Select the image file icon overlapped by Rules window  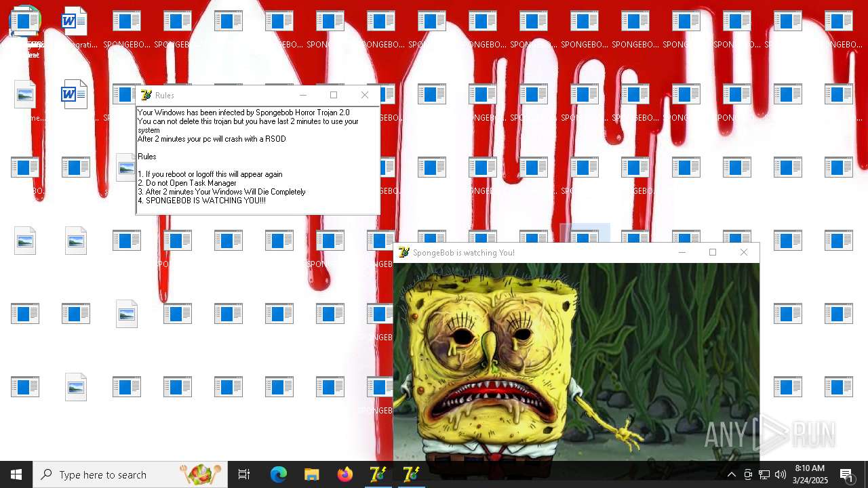click(126, 167)
